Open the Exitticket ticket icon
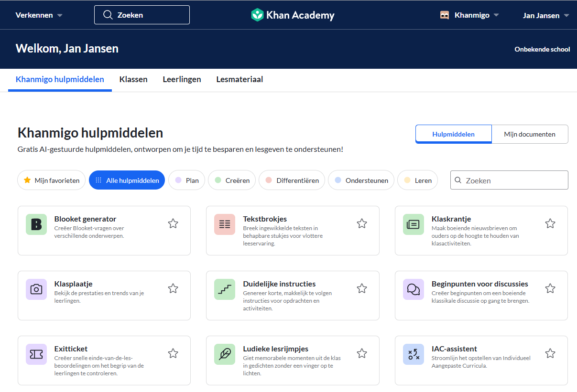 [x=36, y=354]
